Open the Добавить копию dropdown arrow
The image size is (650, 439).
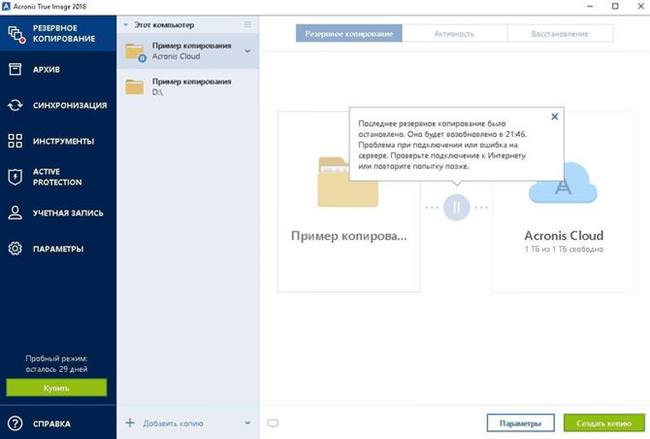(x=247, y=423)
